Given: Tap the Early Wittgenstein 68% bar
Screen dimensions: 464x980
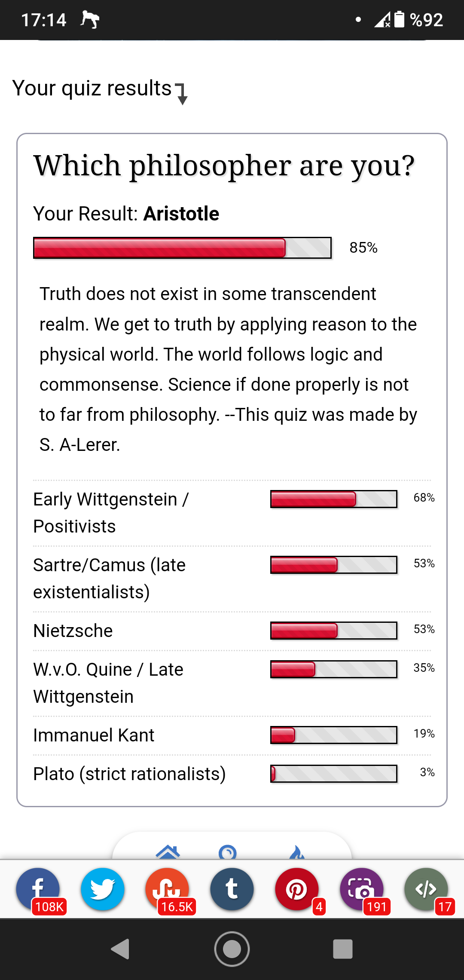Looking at the screenshot, I should pyautogui.click(x=334, y=499).
